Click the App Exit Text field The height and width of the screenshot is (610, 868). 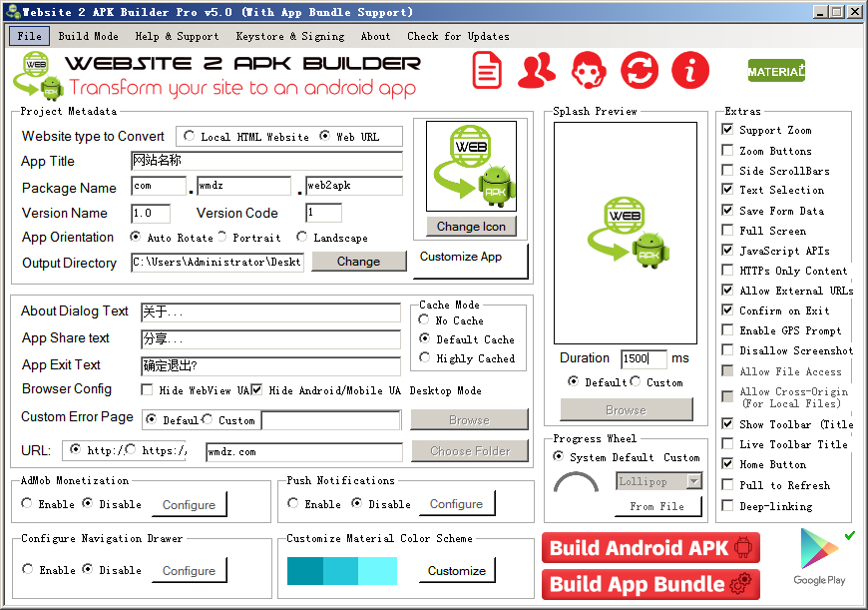270,365
